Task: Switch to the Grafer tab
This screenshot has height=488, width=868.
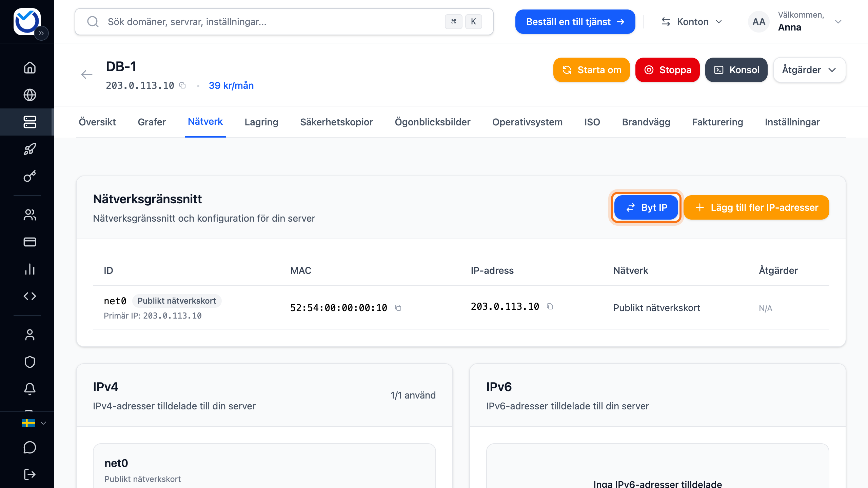Action: point(152,122)
